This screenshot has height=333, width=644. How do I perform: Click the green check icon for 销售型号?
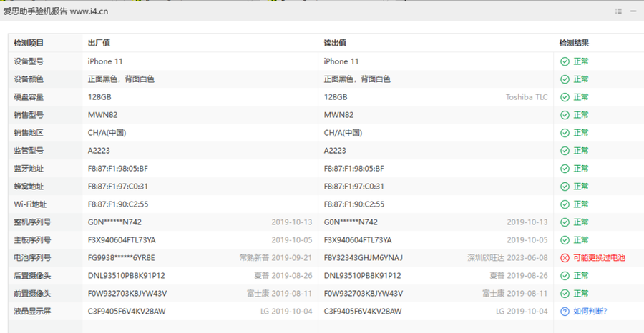pos(565,115)
